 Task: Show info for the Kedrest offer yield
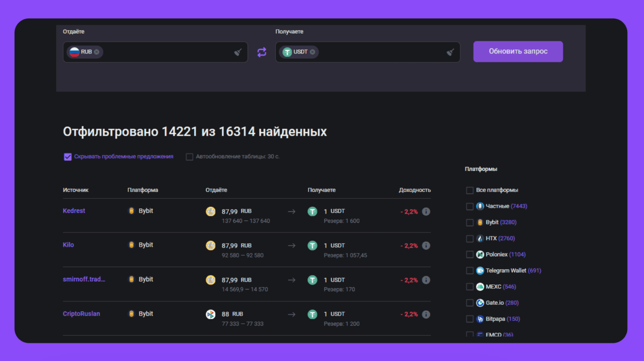point(426,211)
